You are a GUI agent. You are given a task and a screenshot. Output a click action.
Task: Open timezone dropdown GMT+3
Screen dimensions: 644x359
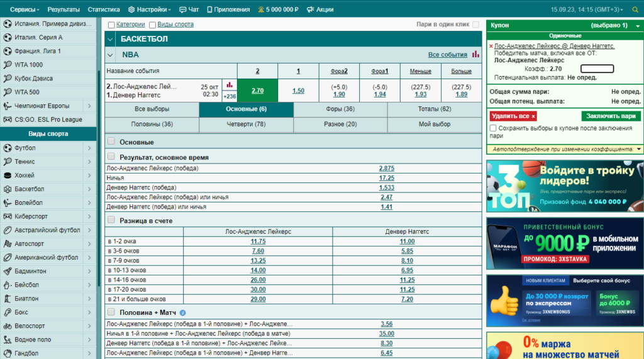click(587, 9)
